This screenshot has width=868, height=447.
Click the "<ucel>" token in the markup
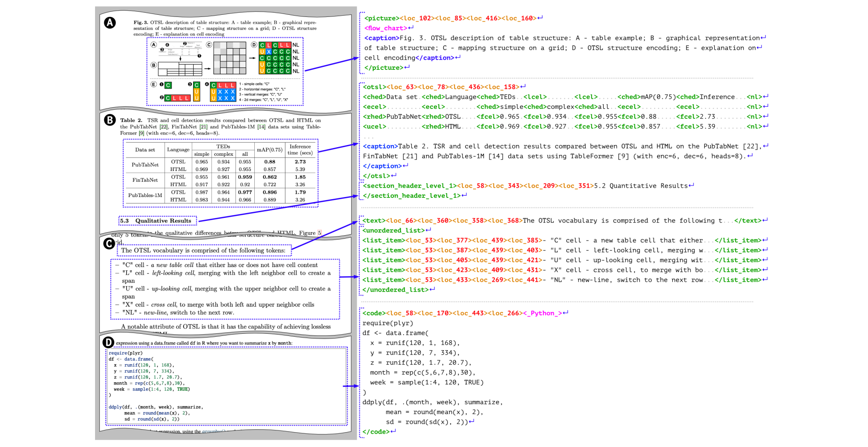(x=374, y=127)
